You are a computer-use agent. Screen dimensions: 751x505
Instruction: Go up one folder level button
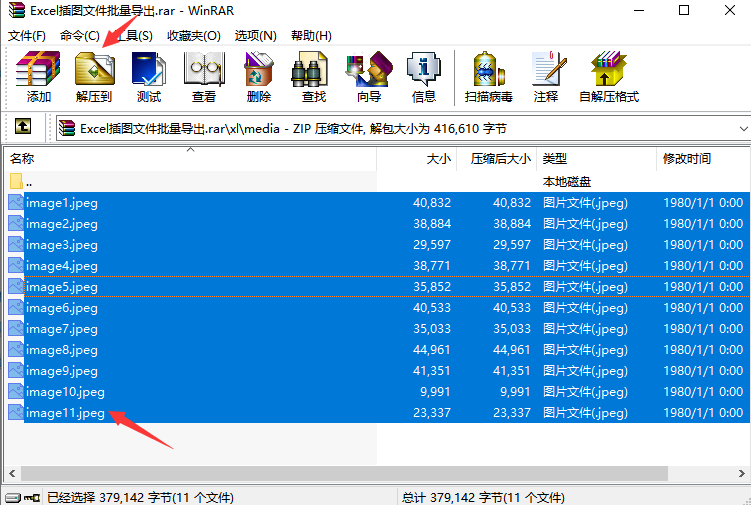pyautogui.click(x=23, y=126)
